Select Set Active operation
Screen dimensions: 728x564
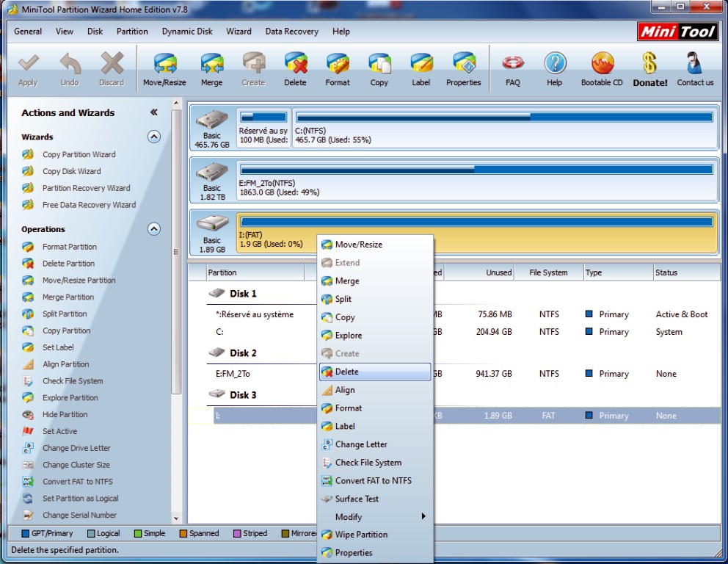60,430
